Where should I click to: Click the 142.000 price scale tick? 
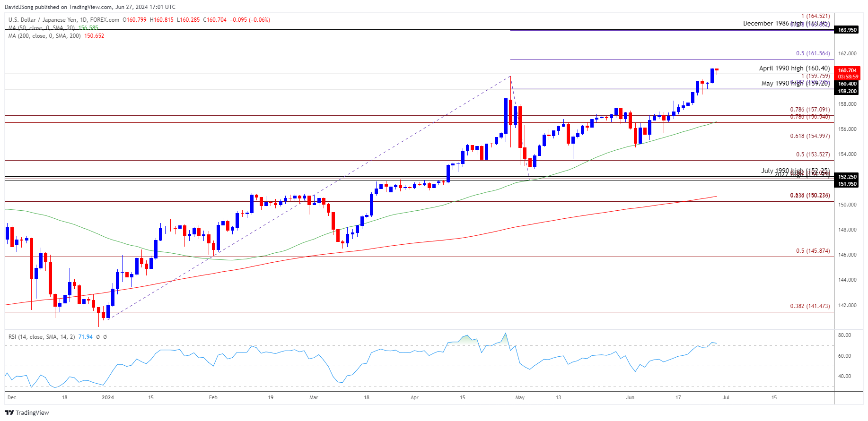[847, 305]
